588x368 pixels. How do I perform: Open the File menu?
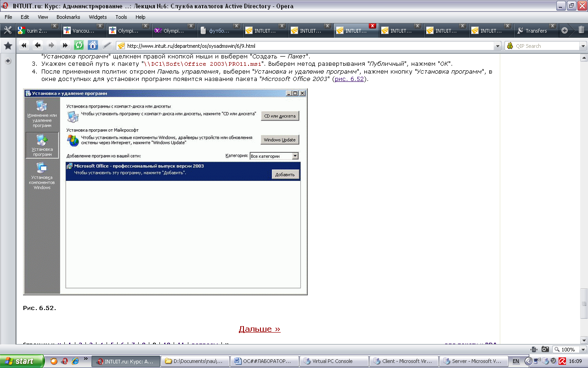8,17
